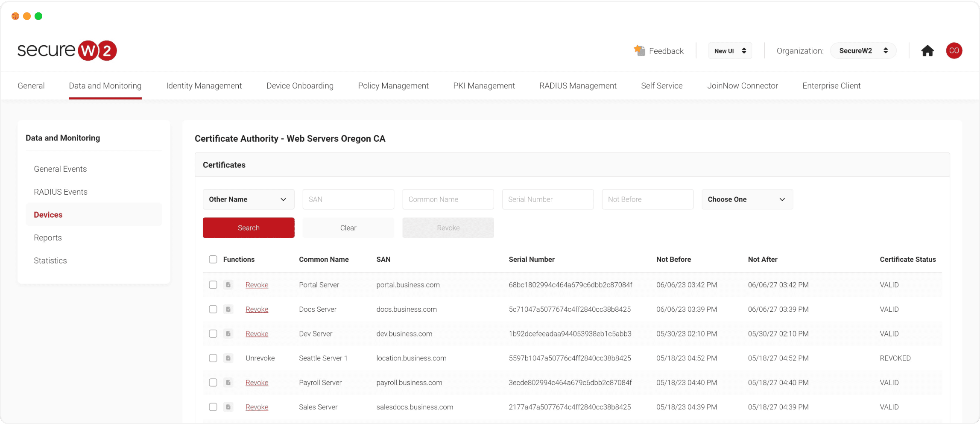Screen dimensions: 980x424
Task: Click the Not After column header
Action: click(x=763, y=259)
